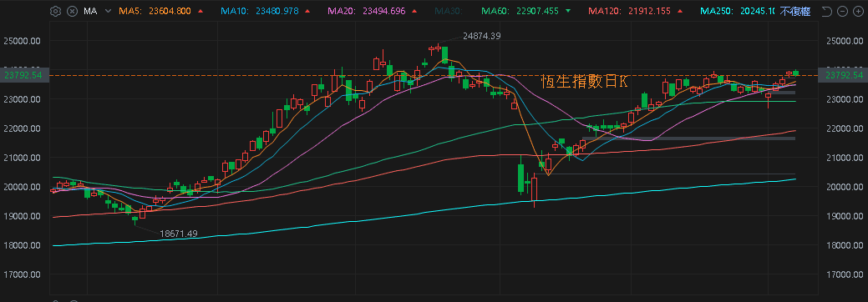868x302 pixels.
Task: Zoom out the chart with minus icon
Action: click(x=843, y=11)
